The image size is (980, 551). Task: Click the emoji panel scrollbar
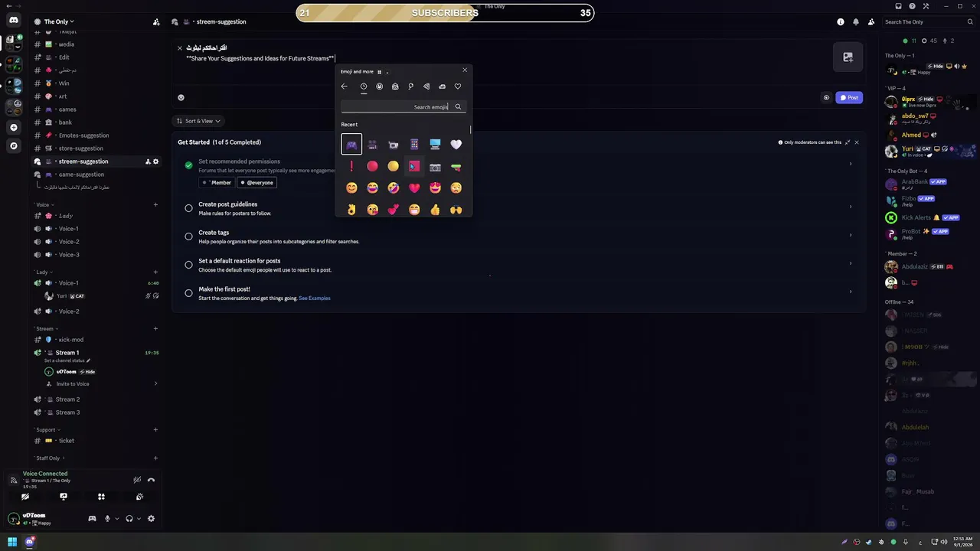(x=470, y=130)
